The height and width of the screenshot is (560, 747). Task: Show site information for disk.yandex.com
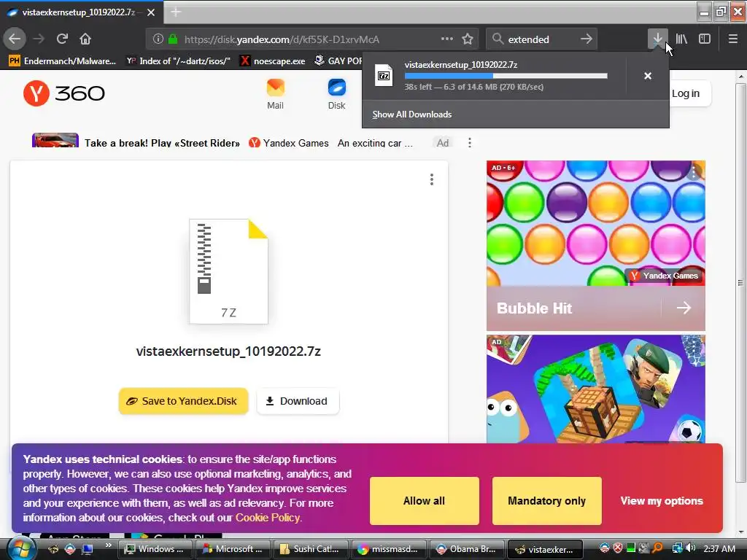(158, 39)
